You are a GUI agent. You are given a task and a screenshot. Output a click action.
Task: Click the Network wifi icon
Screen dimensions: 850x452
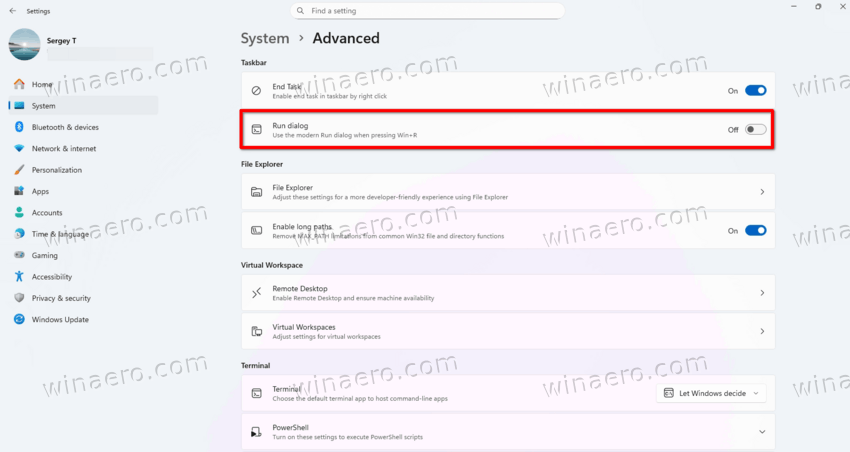coord(20,148)
